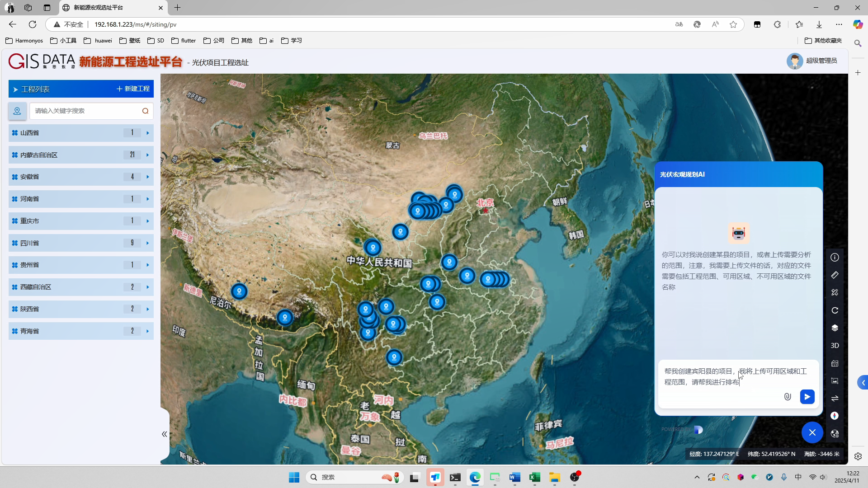Add page to favorites star
This screenshot has width=868, height=488.
point(733,24)
